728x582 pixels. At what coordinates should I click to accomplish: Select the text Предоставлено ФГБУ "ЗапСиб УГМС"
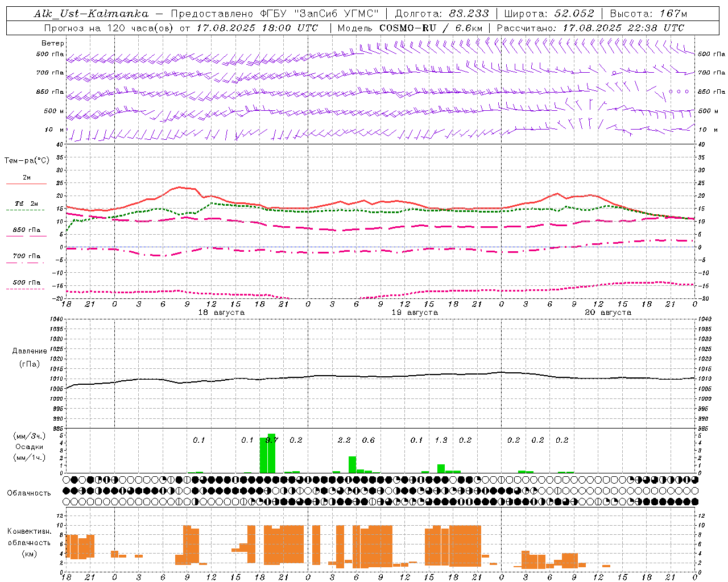click(275, 14)
